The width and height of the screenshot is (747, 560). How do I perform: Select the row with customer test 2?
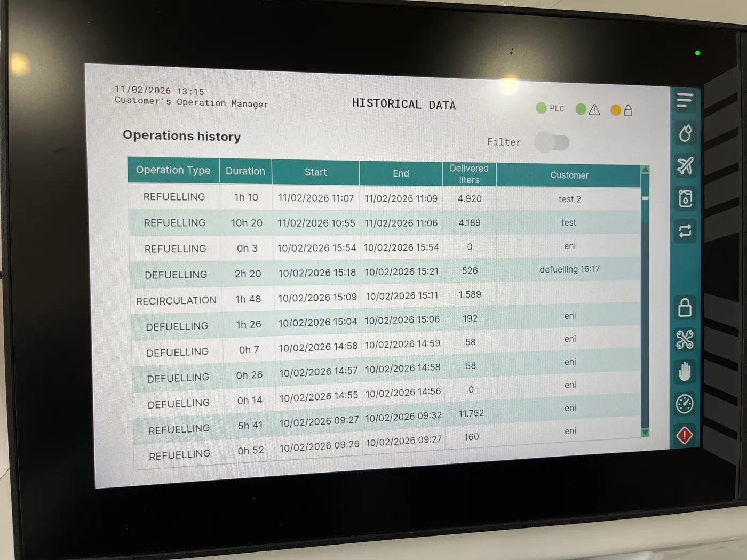coord(384,197)
